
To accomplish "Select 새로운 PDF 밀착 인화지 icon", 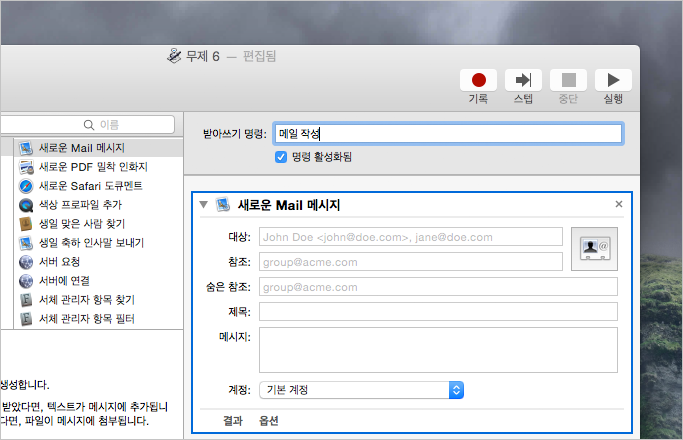I will [26, 167].
